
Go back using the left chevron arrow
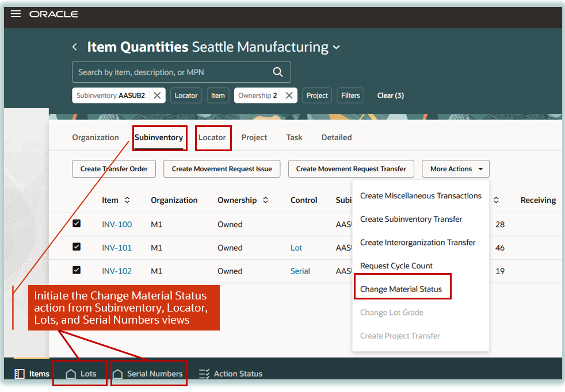pyautogui.click(x=75, y=47)
